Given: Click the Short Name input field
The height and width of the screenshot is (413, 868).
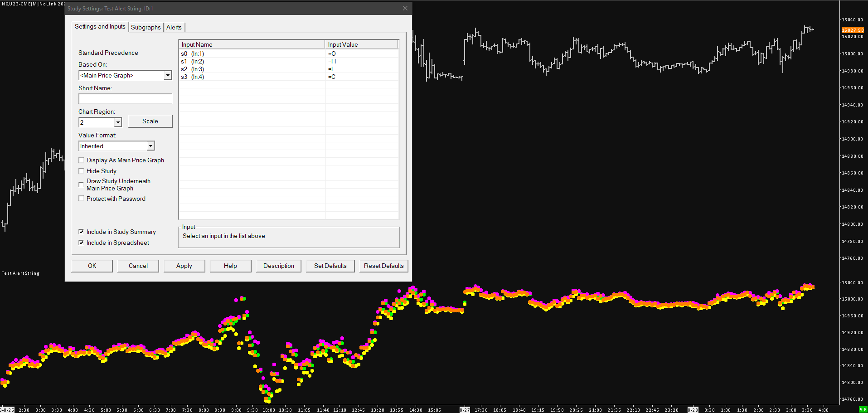Looking at the screenshot, I should pos(125,99).
